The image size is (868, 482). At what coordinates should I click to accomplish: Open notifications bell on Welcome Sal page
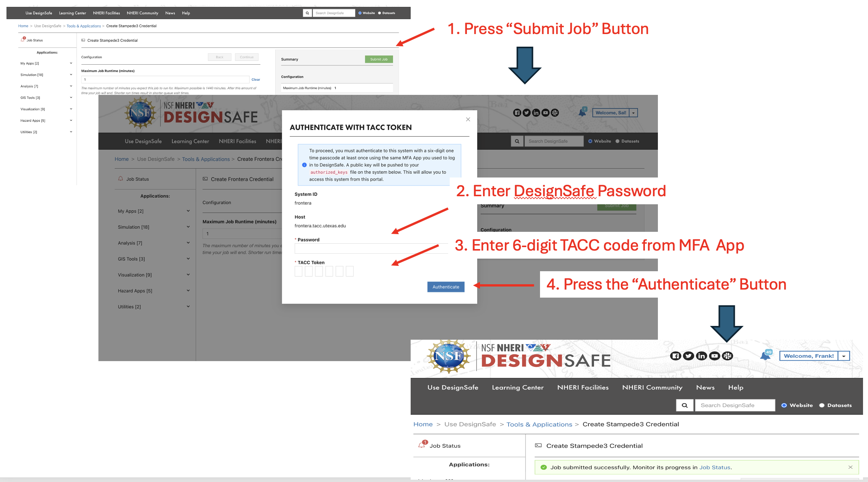tap(582, 112)
